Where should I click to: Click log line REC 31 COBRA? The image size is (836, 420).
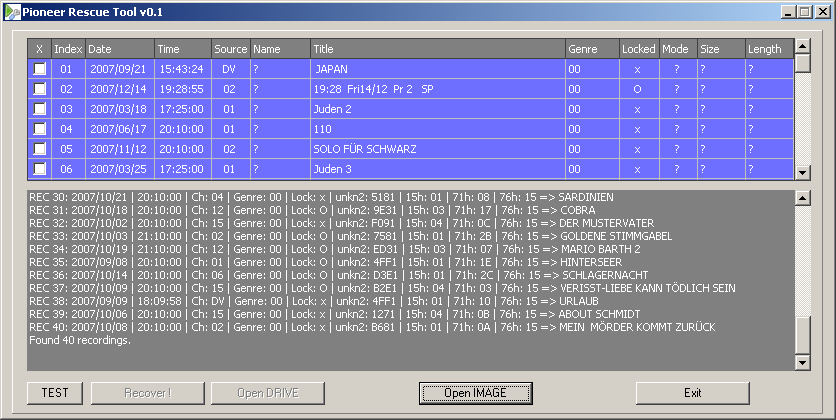312,210
